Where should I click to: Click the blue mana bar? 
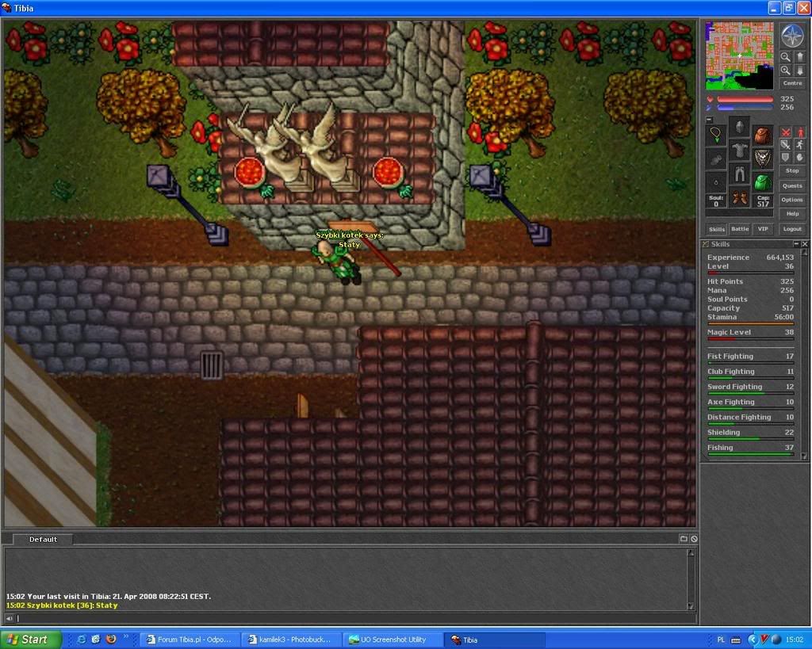pyautogui.click(x=745, y=108)
